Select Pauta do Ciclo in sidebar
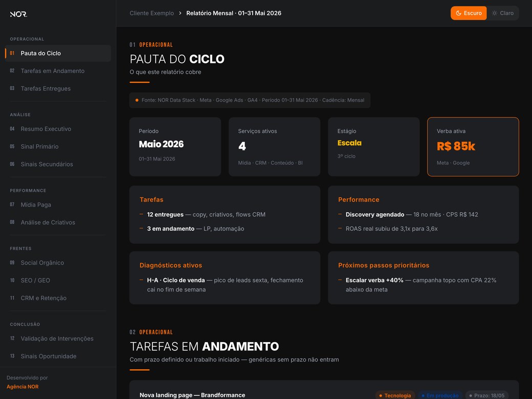 pos(58,53)
